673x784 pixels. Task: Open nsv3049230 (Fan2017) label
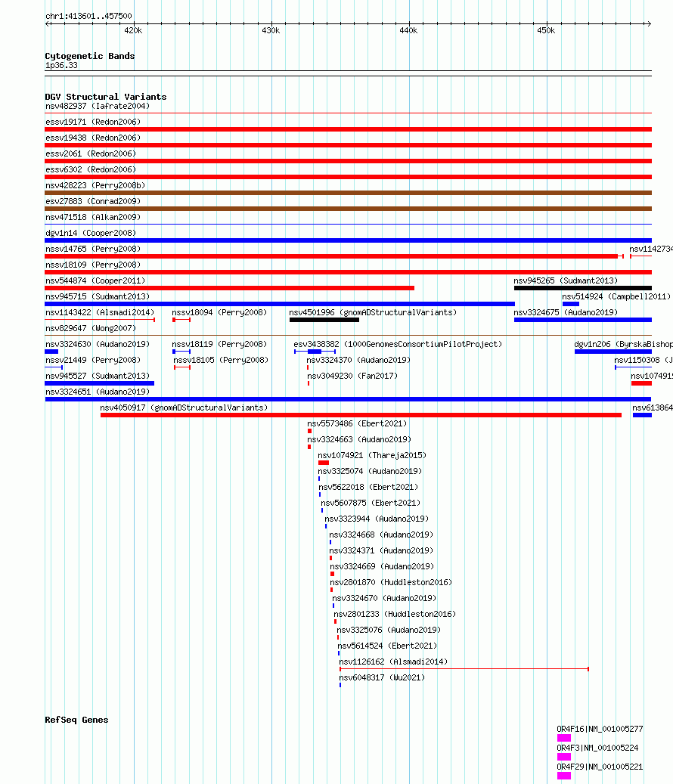tap(352, 376)
